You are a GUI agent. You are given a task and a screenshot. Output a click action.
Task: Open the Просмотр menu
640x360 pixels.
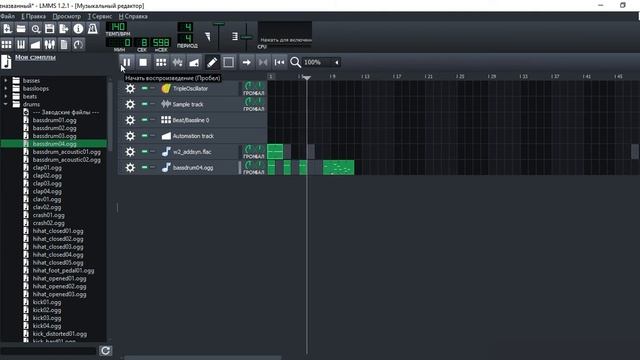click(67, 16)
